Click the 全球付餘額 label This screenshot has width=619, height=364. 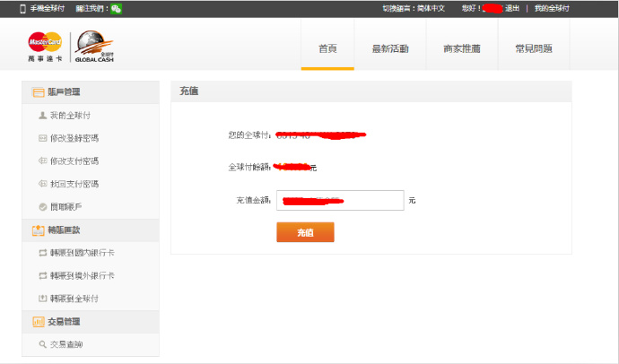[x=249, y=168]
